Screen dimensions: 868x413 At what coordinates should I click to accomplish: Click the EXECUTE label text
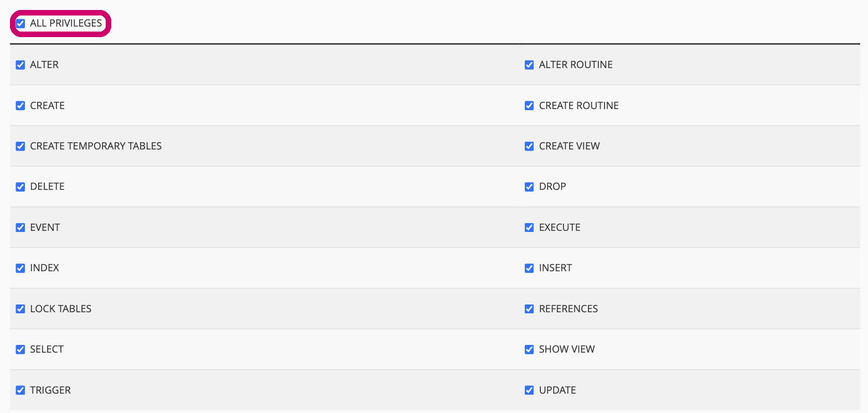[560, 228]
